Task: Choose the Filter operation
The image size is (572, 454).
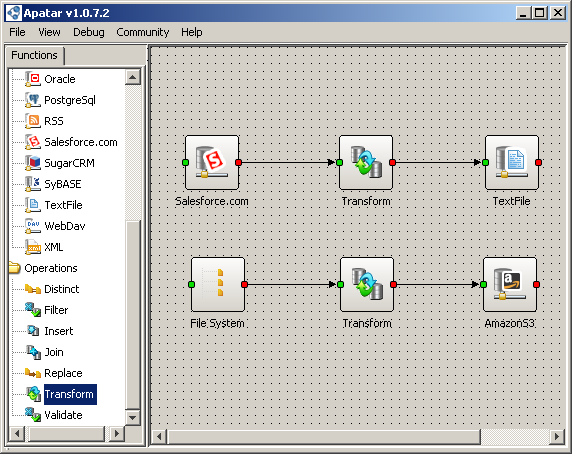Action: pos(56,310)
